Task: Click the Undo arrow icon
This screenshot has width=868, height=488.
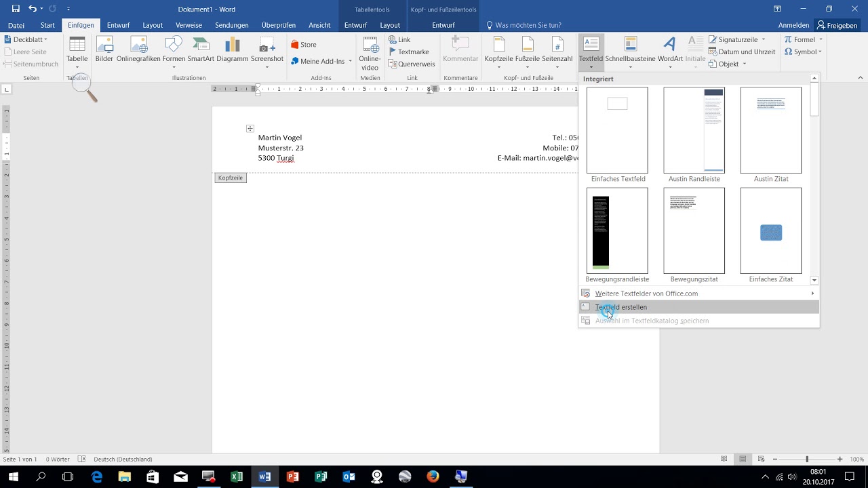Action: click(33, 9)
